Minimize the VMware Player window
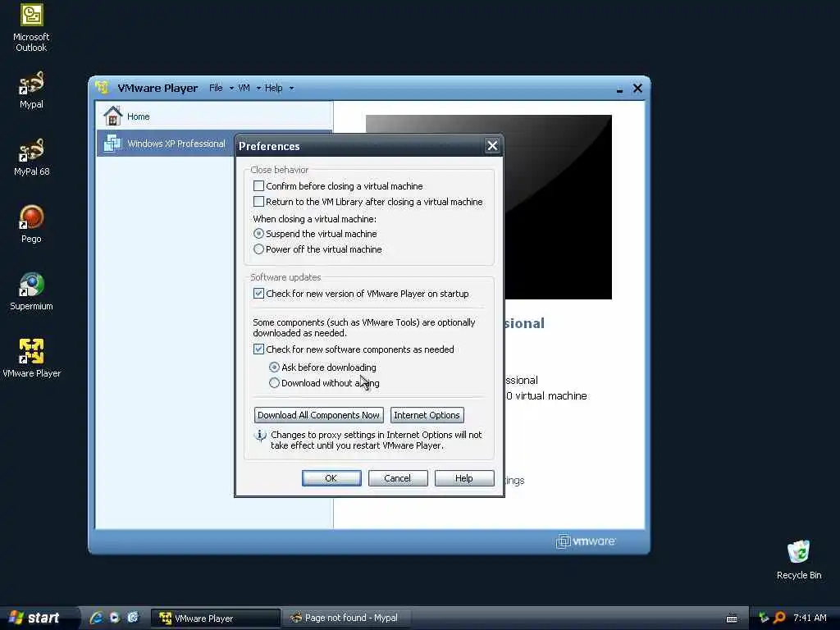 (620, 89)
